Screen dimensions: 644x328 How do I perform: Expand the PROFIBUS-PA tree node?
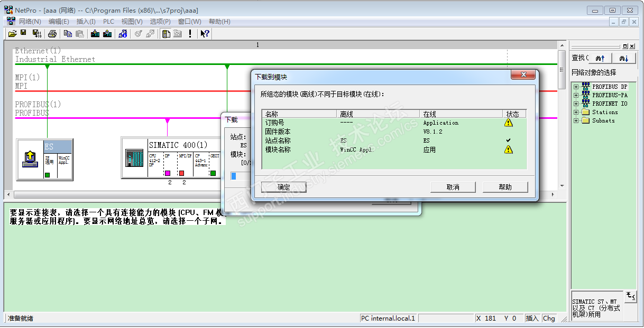coord(576,95)
